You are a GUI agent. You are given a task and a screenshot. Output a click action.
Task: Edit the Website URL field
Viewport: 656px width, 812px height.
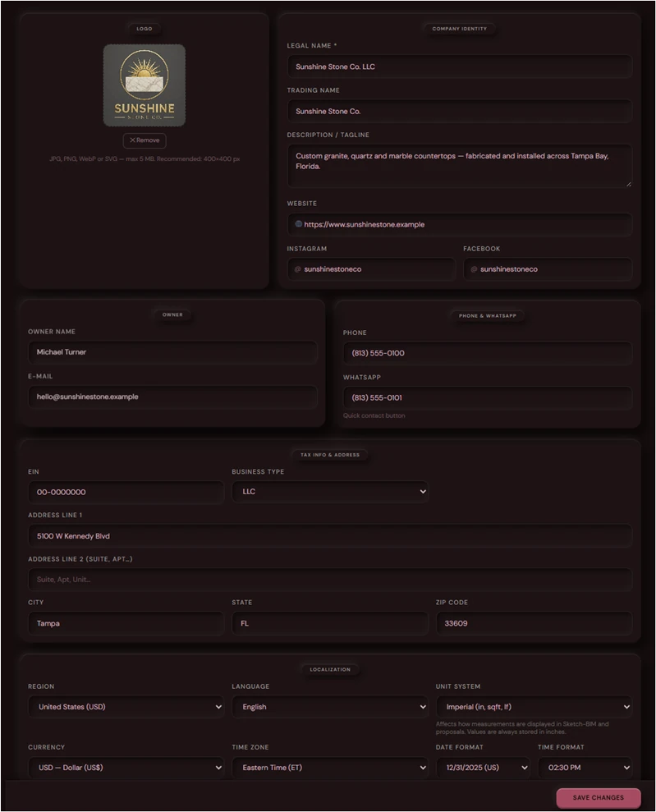click(x=460, y=225)
